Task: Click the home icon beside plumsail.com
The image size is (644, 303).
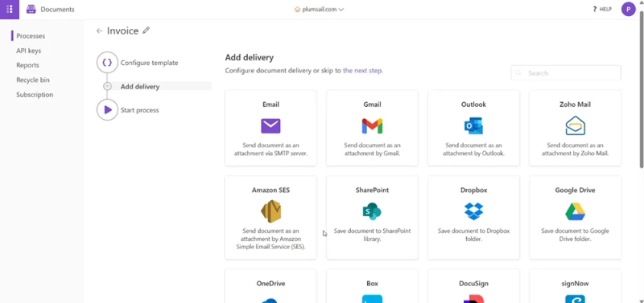Action: (x=297, y=10)
